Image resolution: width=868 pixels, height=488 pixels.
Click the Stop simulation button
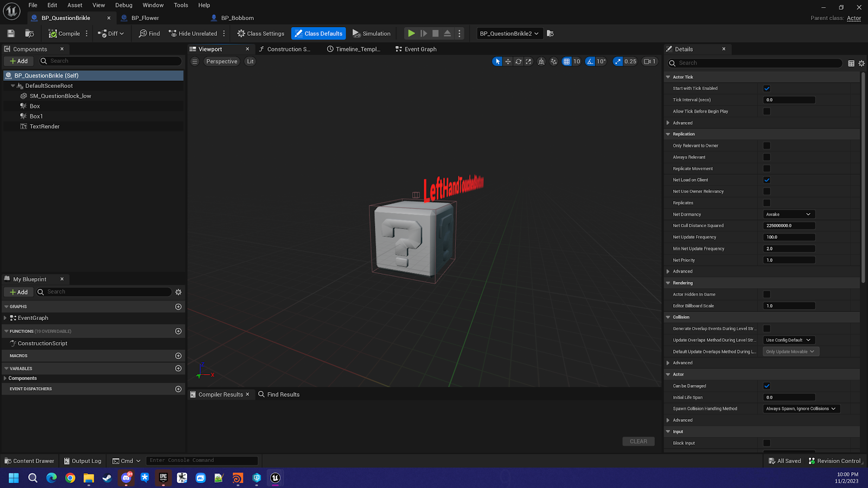coord(435,34)
